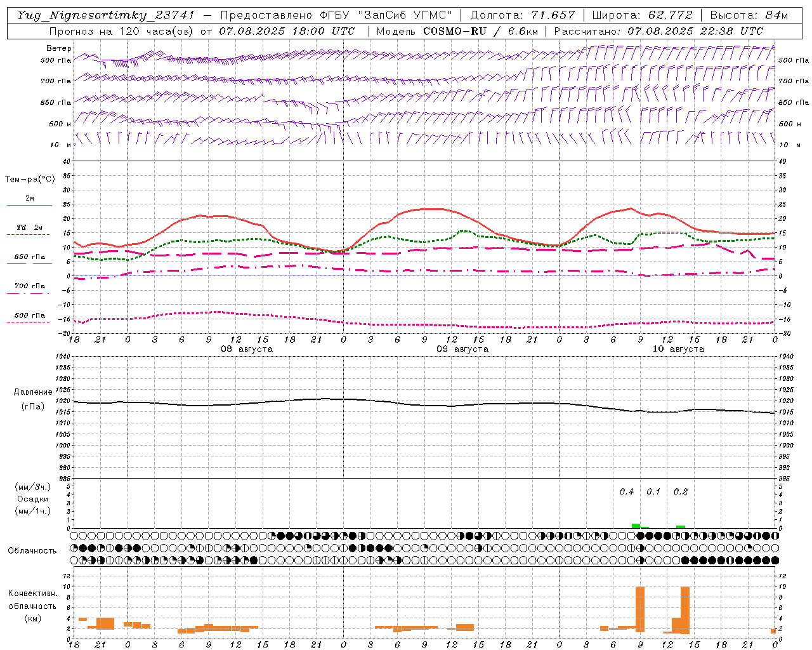Click the Td 2м dew point legend entry
The height and width of the screenshot is (650, 812).
click(x=29, y=227)
